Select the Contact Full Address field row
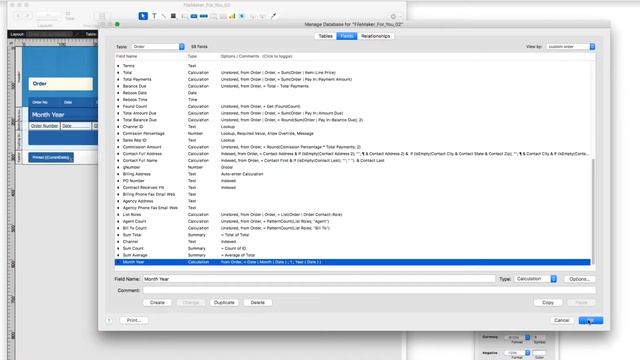The height and width of the screenshot is (360, 640). [353, 154]
